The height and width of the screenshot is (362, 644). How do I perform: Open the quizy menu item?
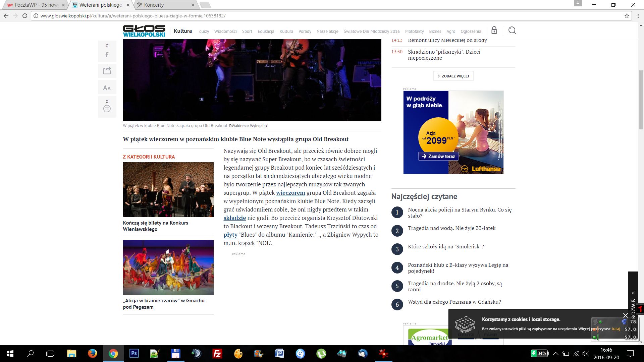coord(204,32)
